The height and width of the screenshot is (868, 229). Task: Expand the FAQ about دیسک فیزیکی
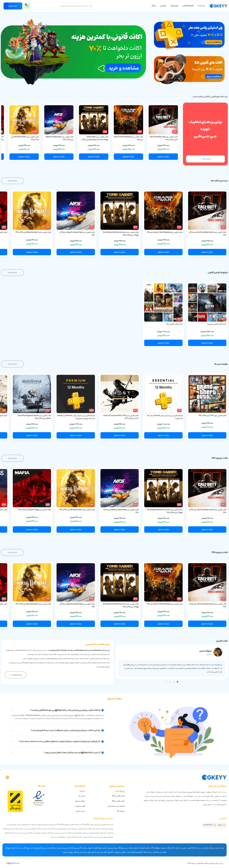point(58,730)
